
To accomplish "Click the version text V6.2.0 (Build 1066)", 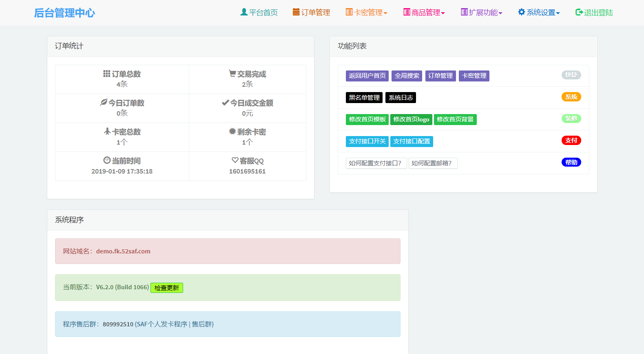I will click(x=122, y=287).
